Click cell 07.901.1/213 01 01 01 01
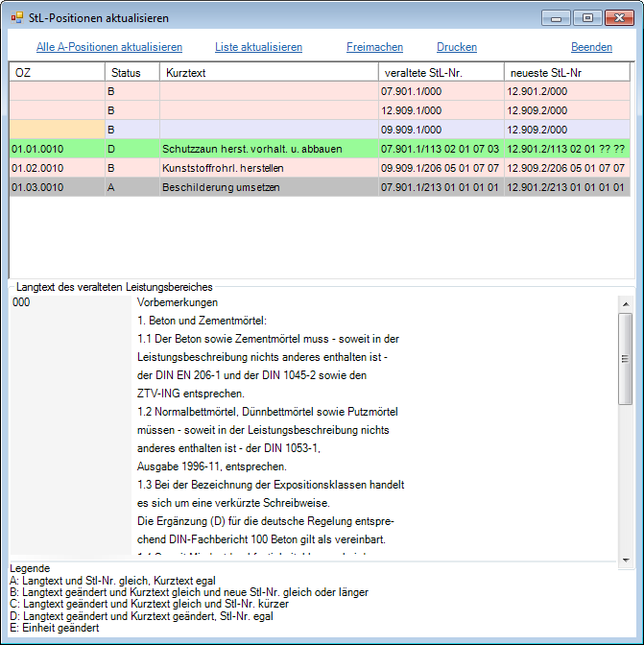This screenshot has height=645, width=644. tap(441, 187)
